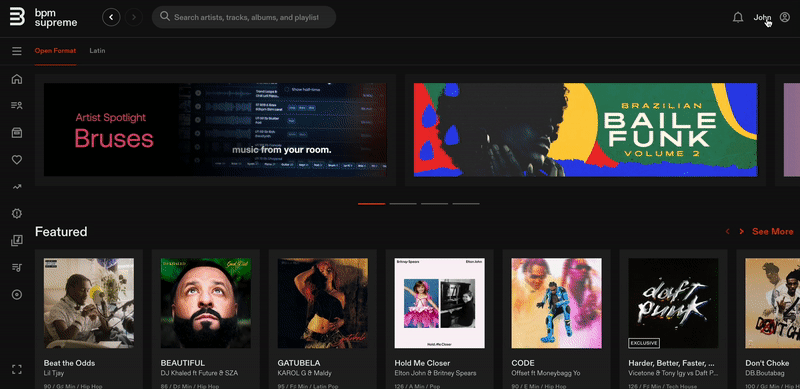Click Offset ft Moneybagg Yo artist name

pyautogui.click(x=545, y=373)
